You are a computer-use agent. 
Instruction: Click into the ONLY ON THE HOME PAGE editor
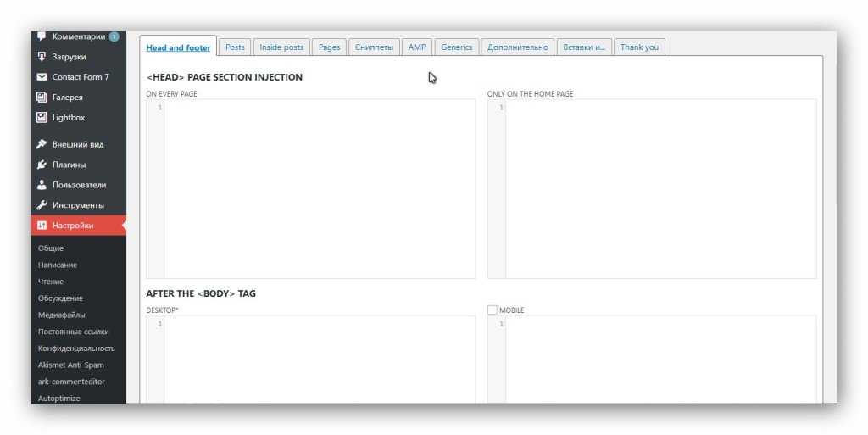[660, 188]
